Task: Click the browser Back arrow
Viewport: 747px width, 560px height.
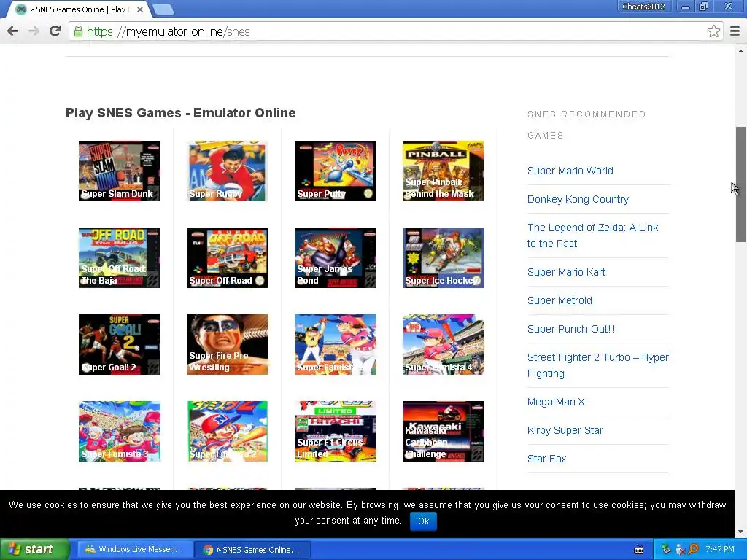Action: (x=13, y=31)
